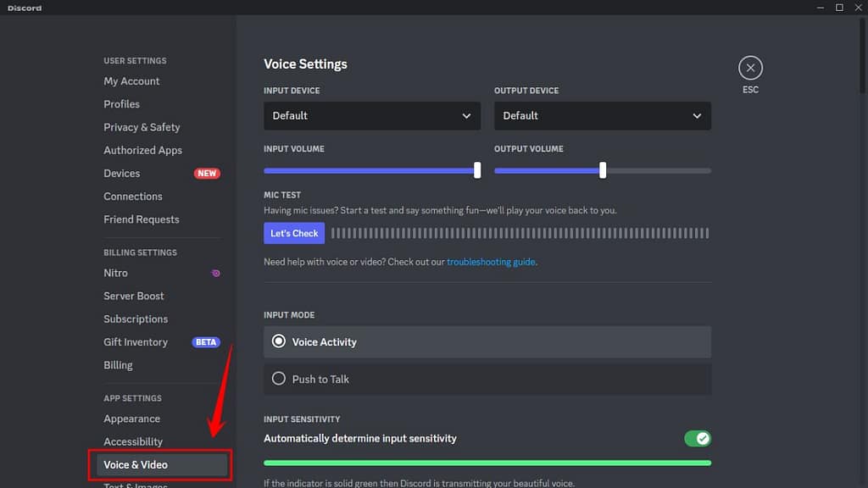Start mic test with Let's Check

coord(294,233)
